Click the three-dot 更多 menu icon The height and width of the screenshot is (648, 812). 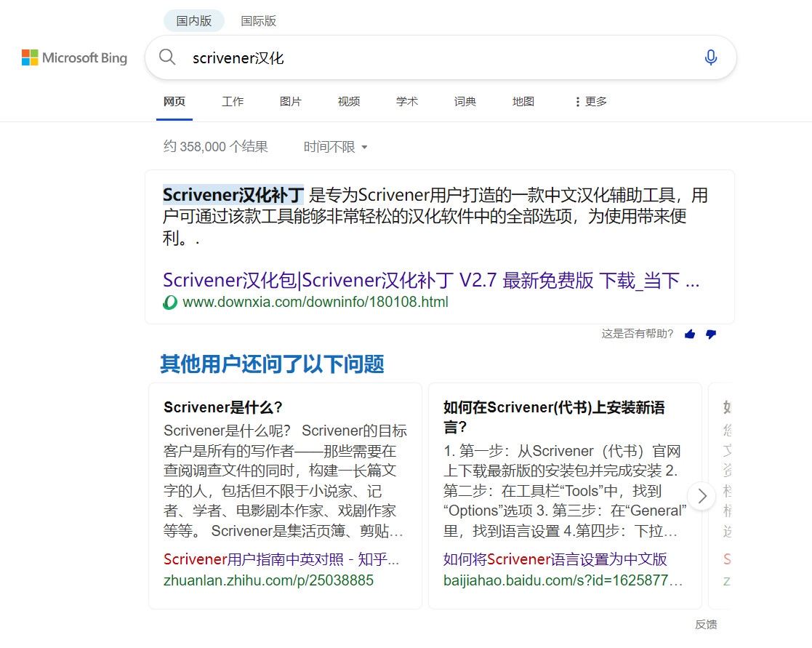point(577,102)
